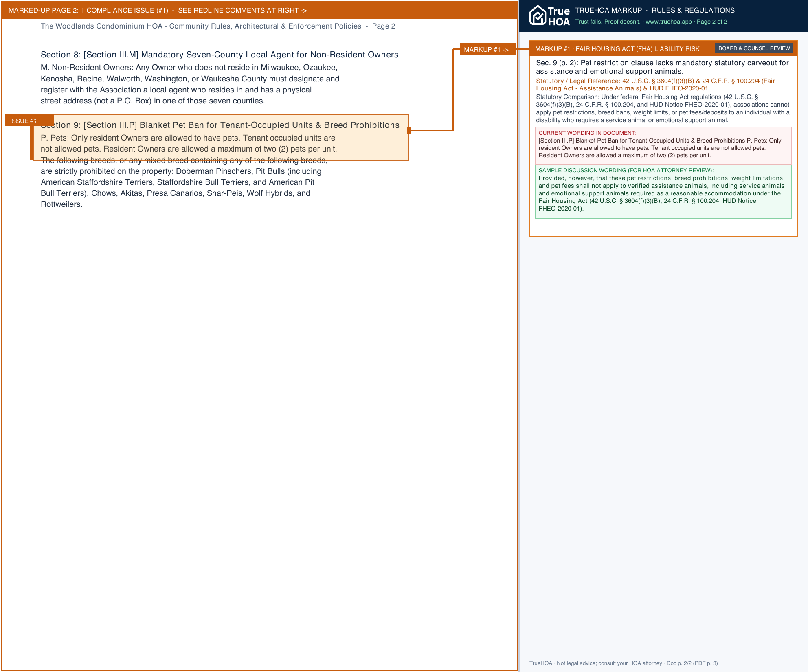
Task: Click the ISSUE #1 tag
Action: [x=30, y=121]
